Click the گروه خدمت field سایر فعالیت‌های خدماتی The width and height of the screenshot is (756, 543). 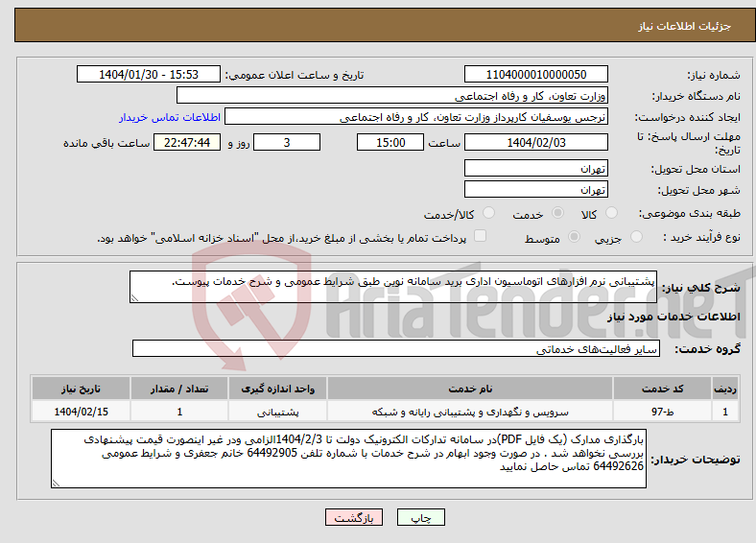pyautogui.click(x=396, y=348)
